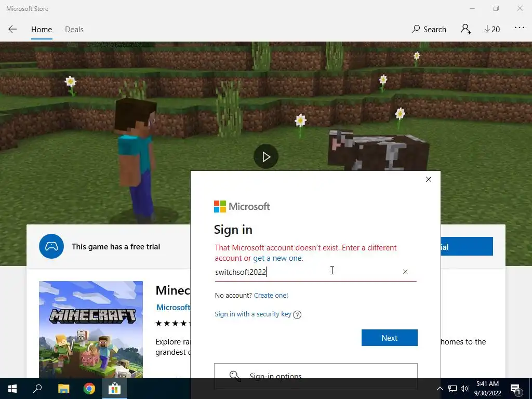Click the Create one! link

(x=271, y=296)
